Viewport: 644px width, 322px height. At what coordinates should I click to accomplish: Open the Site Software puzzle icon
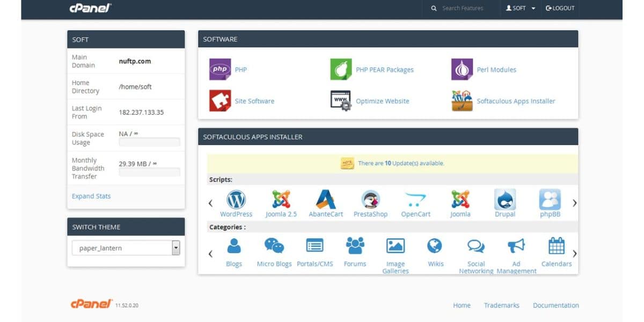click(220, 101)
